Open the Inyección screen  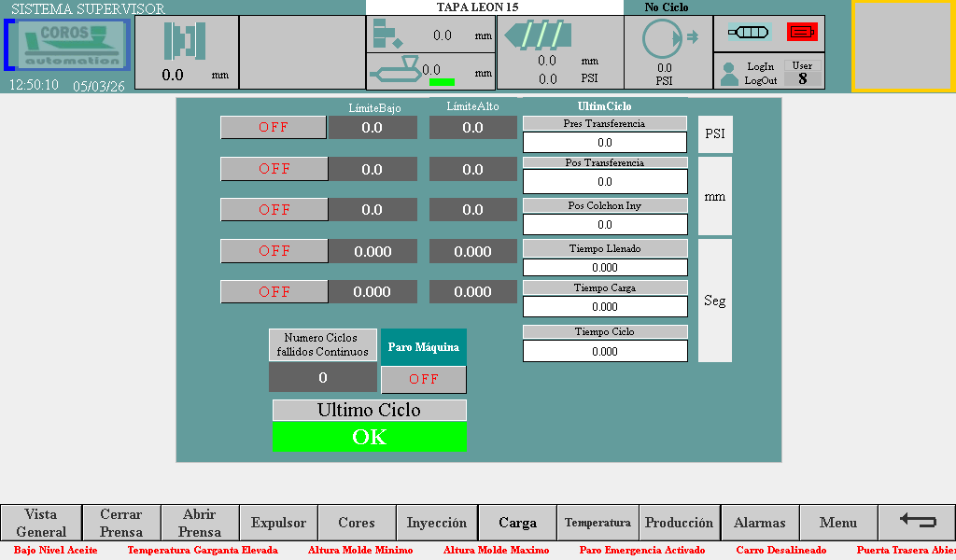coord(436,523)
